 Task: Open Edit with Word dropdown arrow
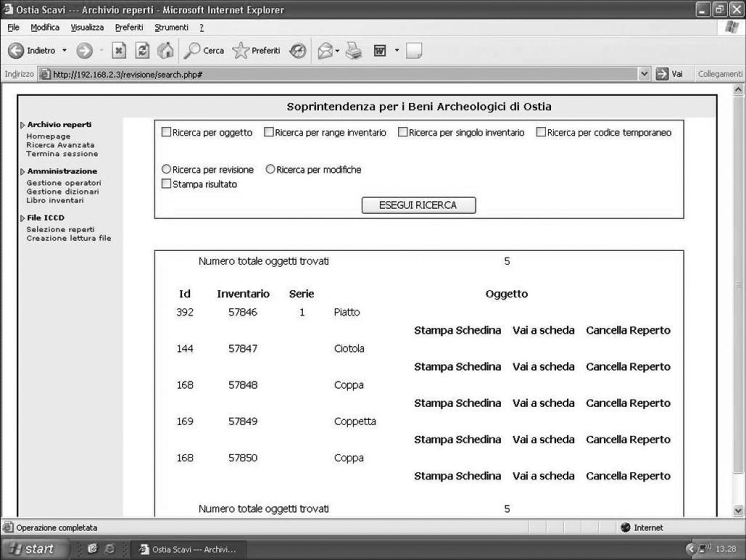(397, 50)
